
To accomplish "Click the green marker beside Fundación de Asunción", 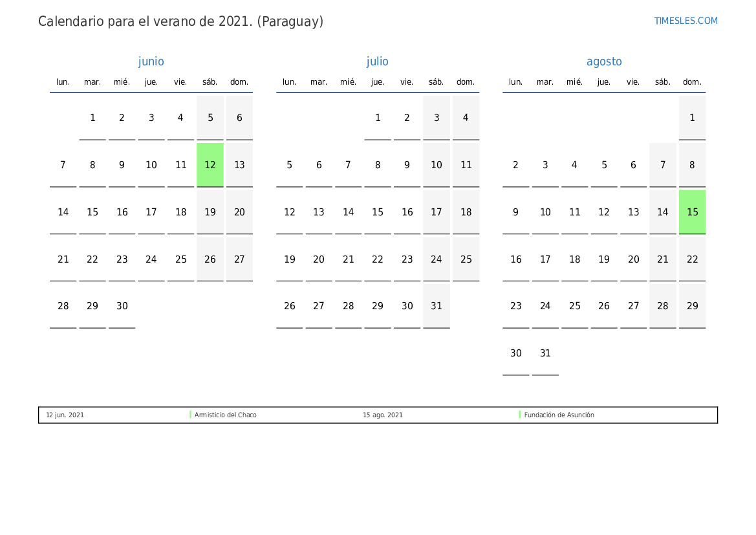I will click(x=520, y=415).
